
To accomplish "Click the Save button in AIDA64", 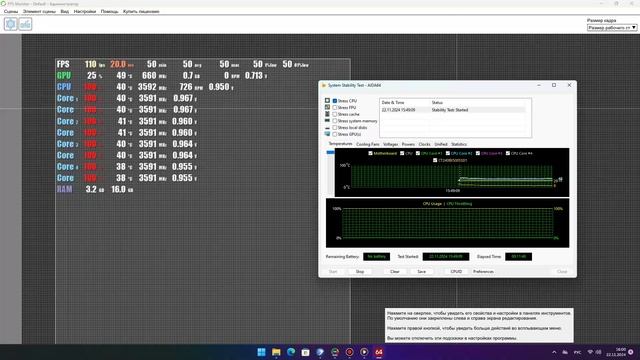I will point(422,271).
